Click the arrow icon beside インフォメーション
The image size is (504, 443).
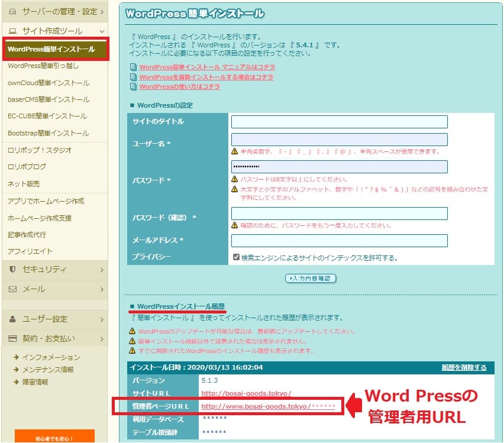(x=16, y=357)
